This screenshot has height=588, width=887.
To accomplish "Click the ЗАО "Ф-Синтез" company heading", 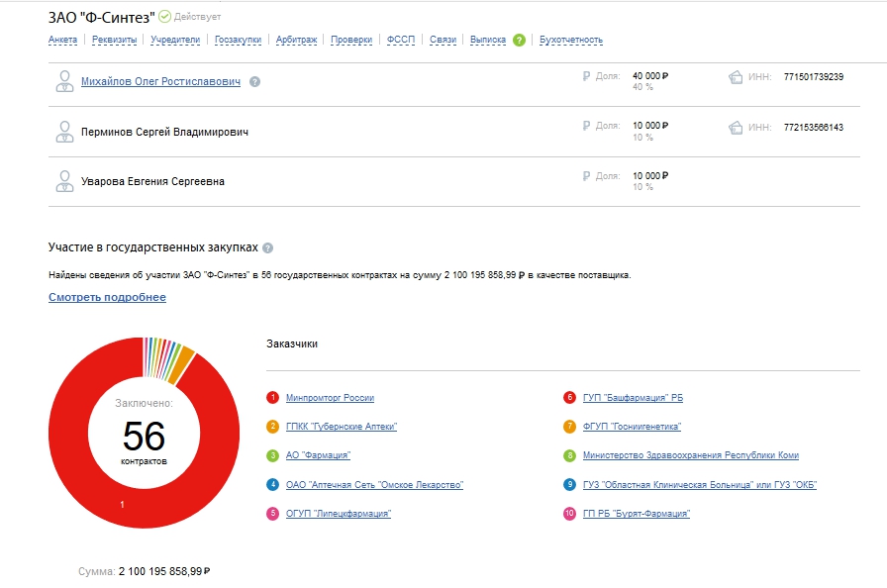I will click(x=101, y=18).
